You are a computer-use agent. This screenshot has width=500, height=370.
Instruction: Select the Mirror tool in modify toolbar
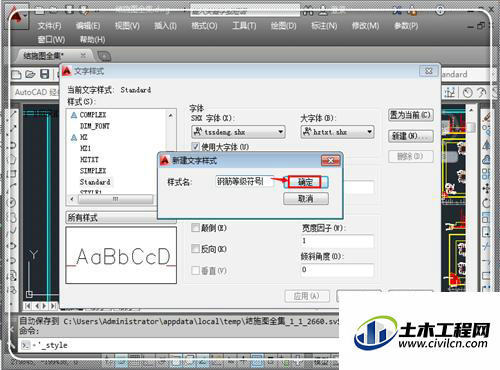tap(486, 145)
